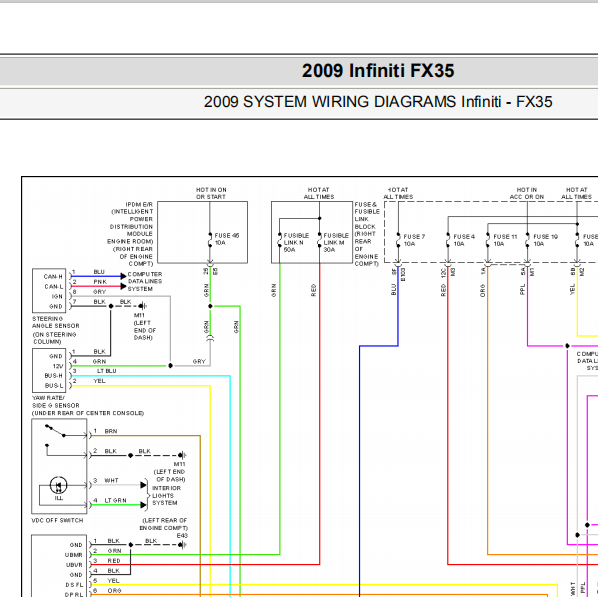The image size is (598, 597).
Task: Click the "UBVR" terminal label
Action: 74,565
